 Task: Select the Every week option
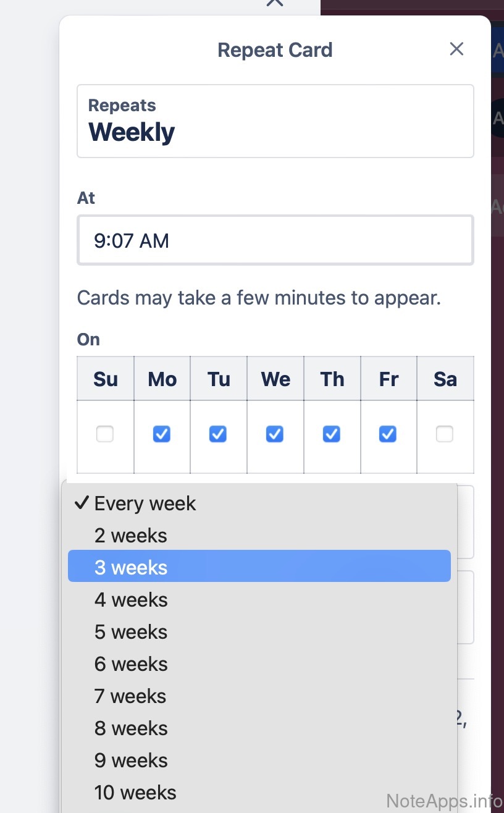pos(145,503)
